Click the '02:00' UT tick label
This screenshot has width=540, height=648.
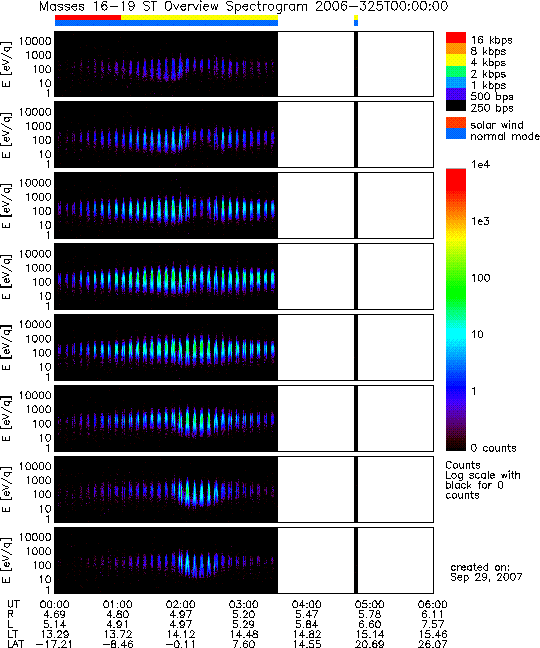(181, 605)
